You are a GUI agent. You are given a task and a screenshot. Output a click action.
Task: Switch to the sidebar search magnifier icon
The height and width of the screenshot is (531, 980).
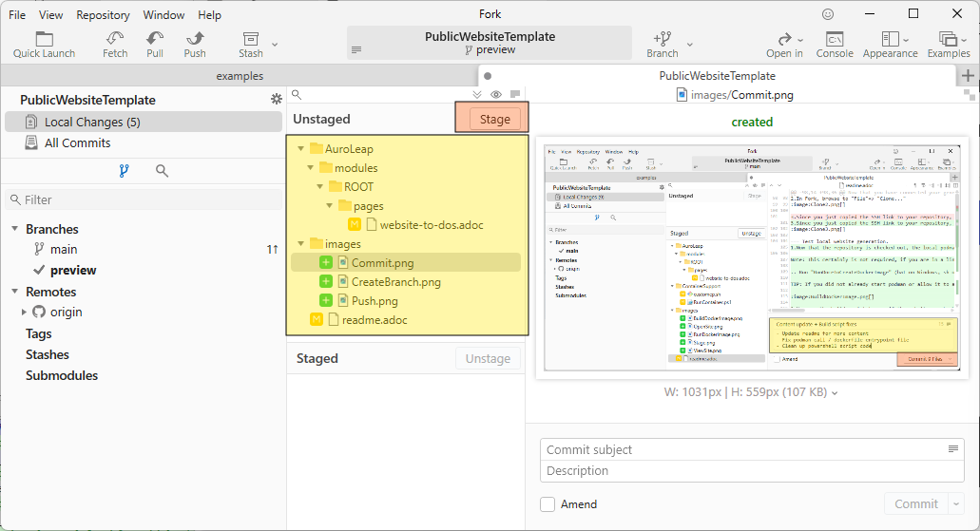coord(163,171)
